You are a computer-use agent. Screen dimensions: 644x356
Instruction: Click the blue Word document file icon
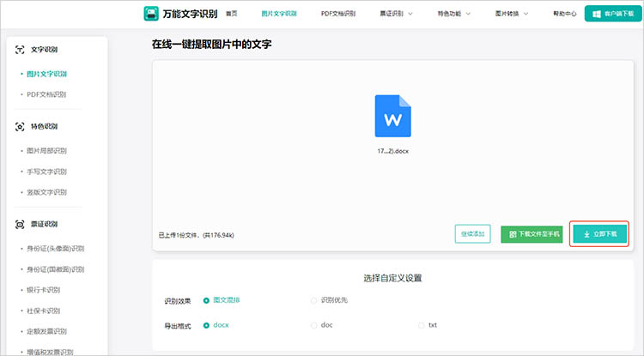[x=392, y=116]
